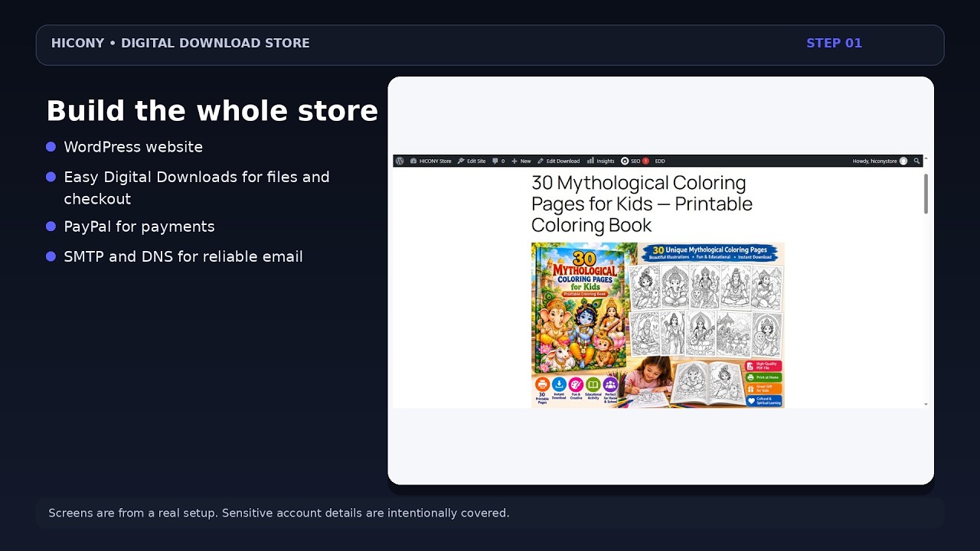This screenshot has width=980, height=551.
Task: Open Insights stats item
Action: click(601, 161)
